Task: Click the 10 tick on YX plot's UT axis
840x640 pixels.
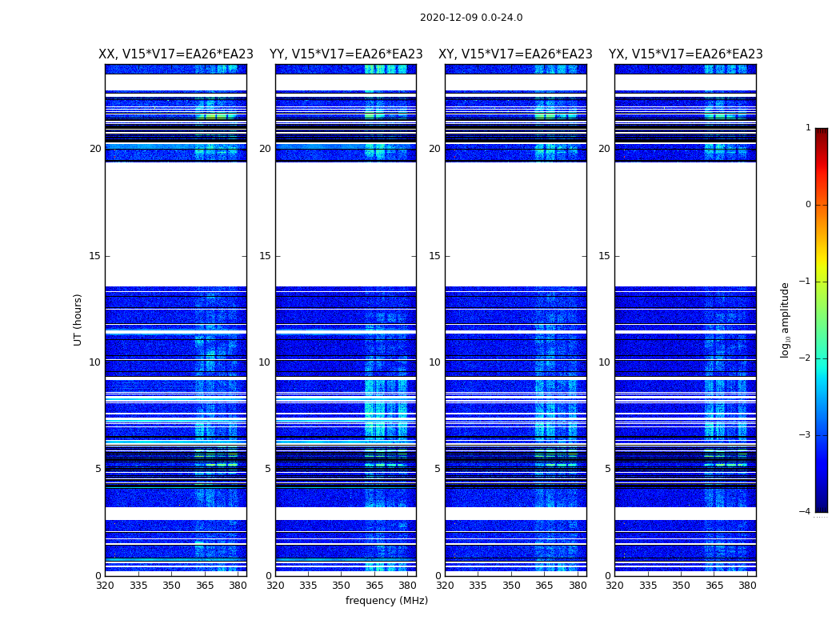Action: (604, 362)
